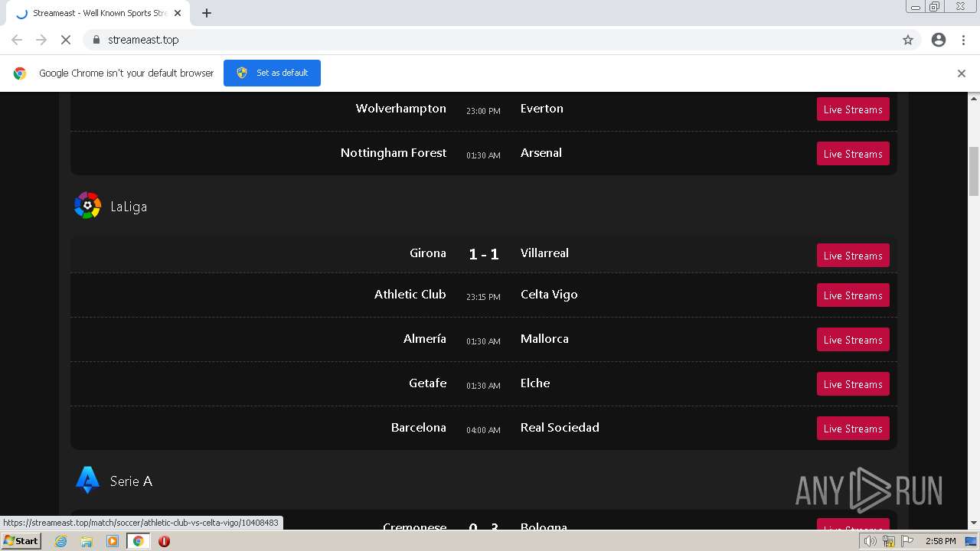Click the 23:00 PM kickoff time
The width and height of the screenshot is (980, 551).
(x=483, y=111)
